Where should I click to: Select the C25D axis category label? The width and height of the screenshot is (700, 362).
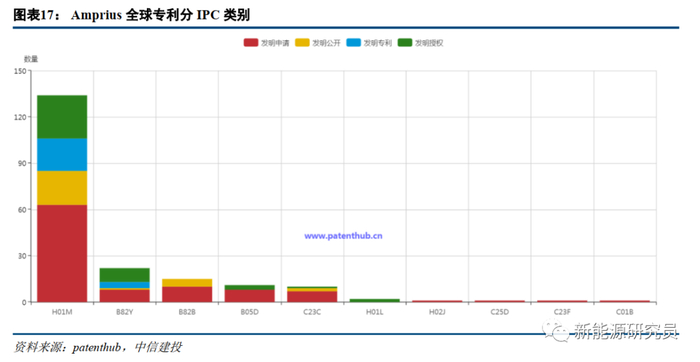500,312
